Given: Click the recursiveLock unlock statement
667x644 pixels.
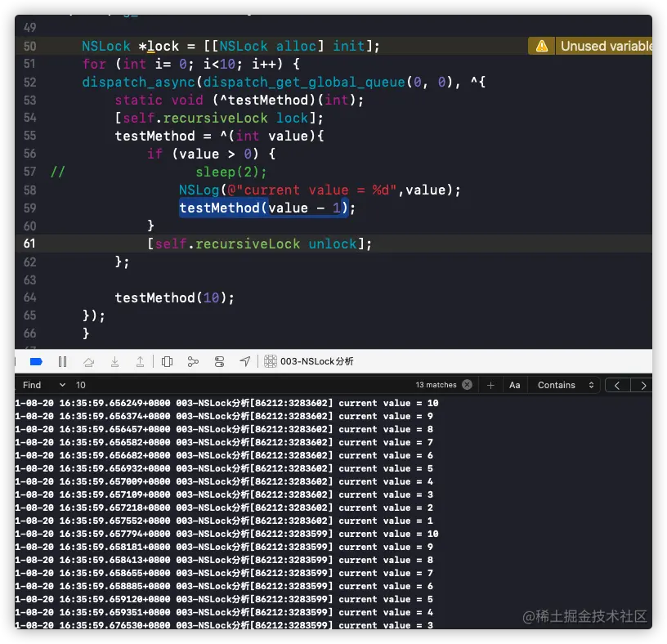Looking at the screenshot, I should click(259, 244).
